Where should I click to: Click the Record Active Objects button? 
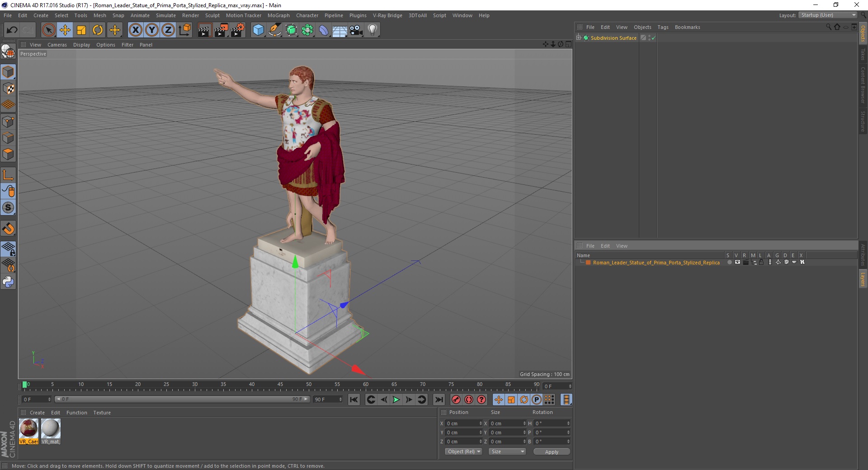(456, 399)
